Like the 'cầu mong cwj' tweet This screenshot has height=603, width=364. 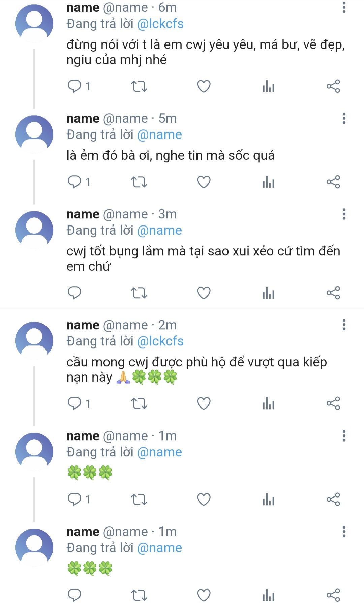pyautogui.click(x=204, y=403)
